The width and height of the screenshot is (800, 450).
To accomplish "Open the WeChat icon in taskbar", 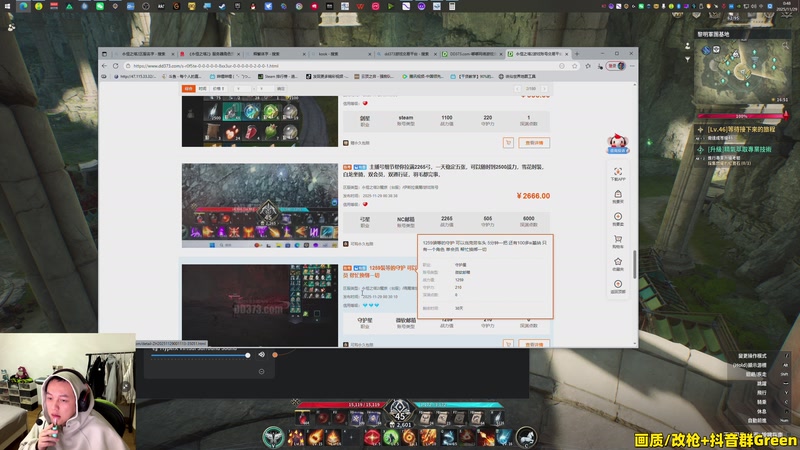I will click(99, 6).
